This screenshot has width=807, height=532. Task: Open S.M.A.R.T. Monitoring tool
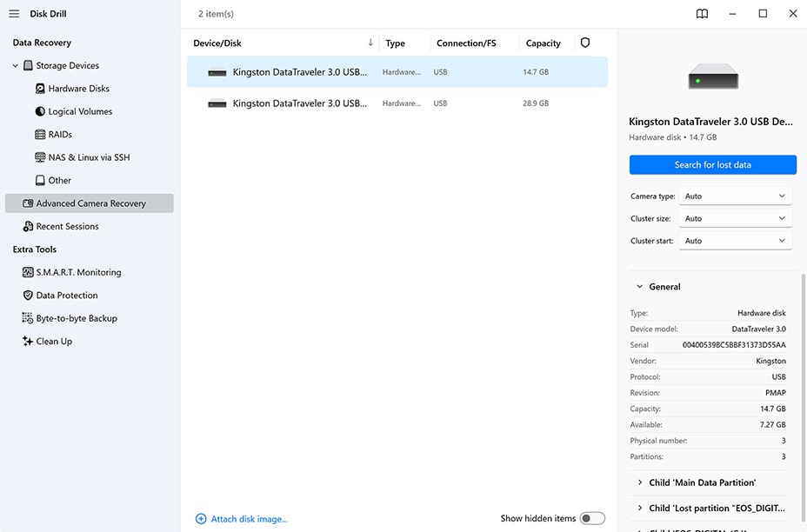coord(78,272)
